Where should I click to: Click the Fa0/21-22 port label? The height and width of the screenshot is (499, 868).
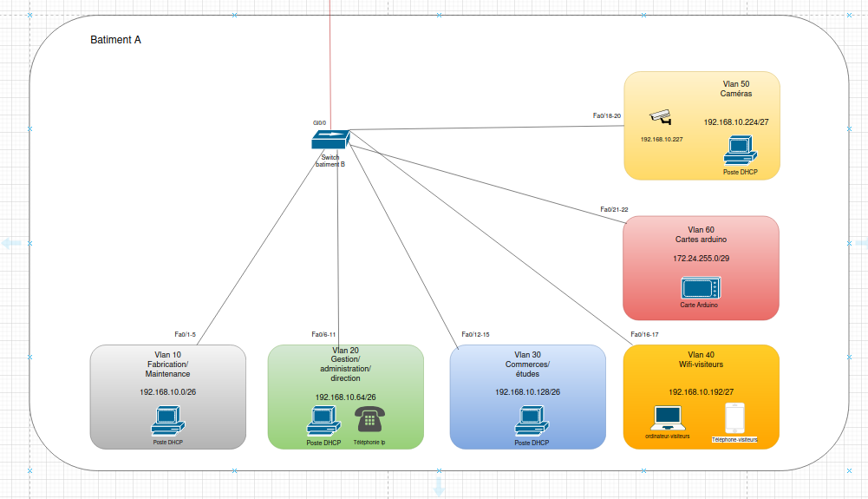(x=614, y=209)
